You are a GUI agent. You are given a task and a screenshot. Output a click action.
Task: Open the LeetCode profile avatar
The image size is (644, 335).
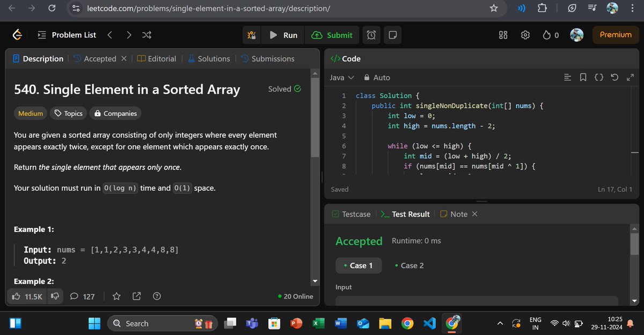577,35
